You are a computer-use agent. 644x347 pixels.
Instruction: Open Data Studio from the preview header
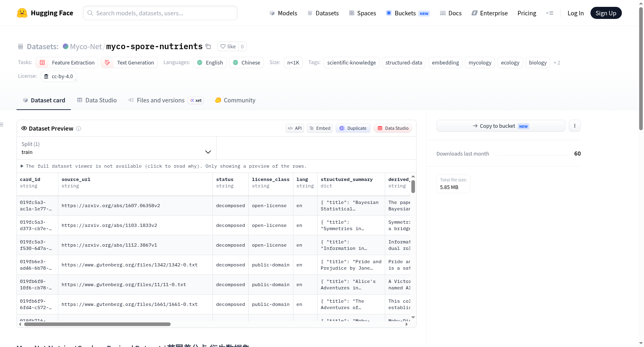393,128
